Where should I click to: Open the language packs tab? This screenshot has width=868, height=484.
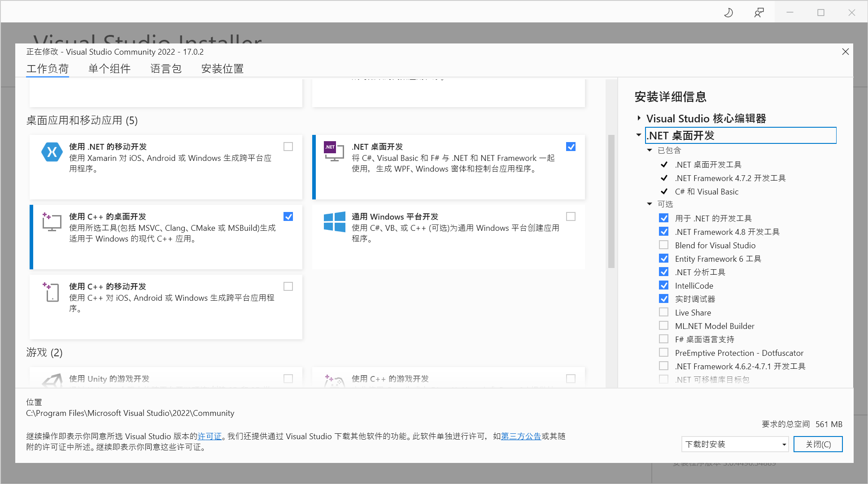[x=166, y=69]
